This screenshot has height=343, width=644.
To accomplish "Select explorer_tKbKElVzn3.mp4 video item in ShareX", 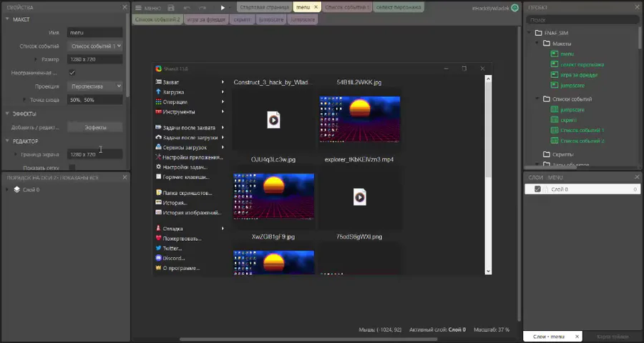I will [x=359, y=197].
